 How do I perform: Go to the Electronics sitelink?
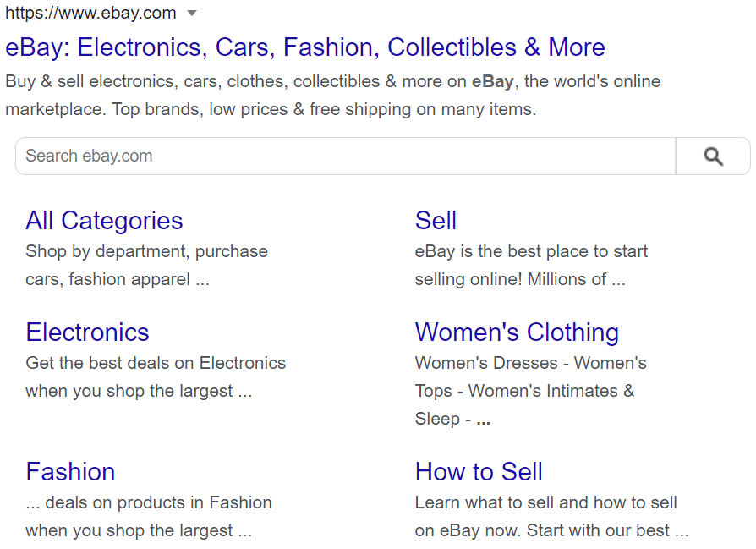tap(87, 332)
